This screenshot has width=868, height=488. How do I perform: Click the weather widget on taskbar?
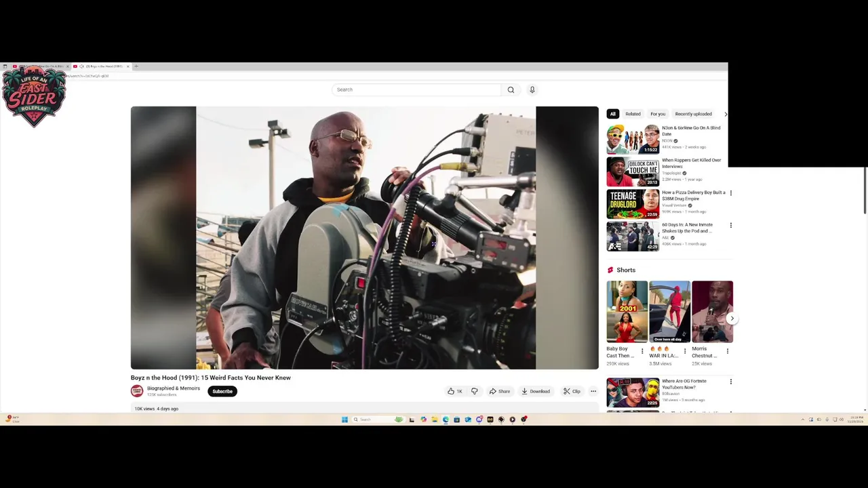point(12,420)
